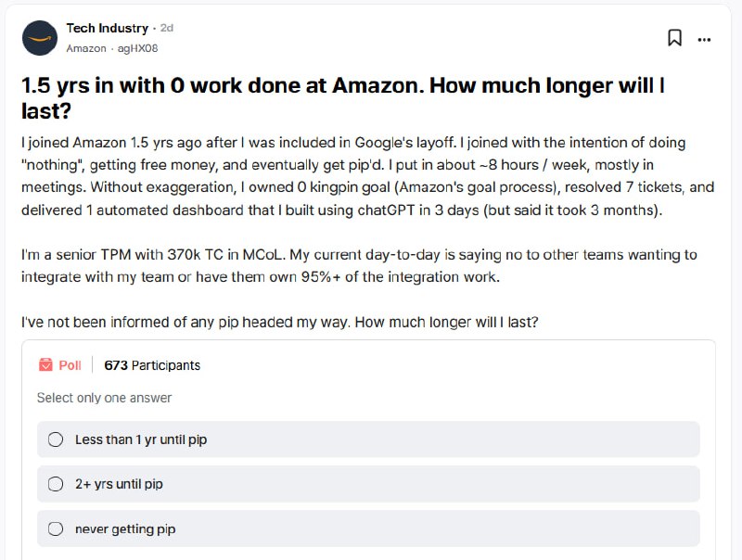Click the Poll label text
The width and height of the screenshot is (742, 560).
point(70,365)
